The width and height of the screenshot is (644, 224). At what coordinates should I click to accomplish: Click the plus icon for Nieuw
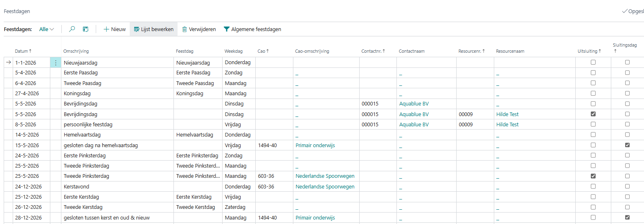(x=106, y=29)
